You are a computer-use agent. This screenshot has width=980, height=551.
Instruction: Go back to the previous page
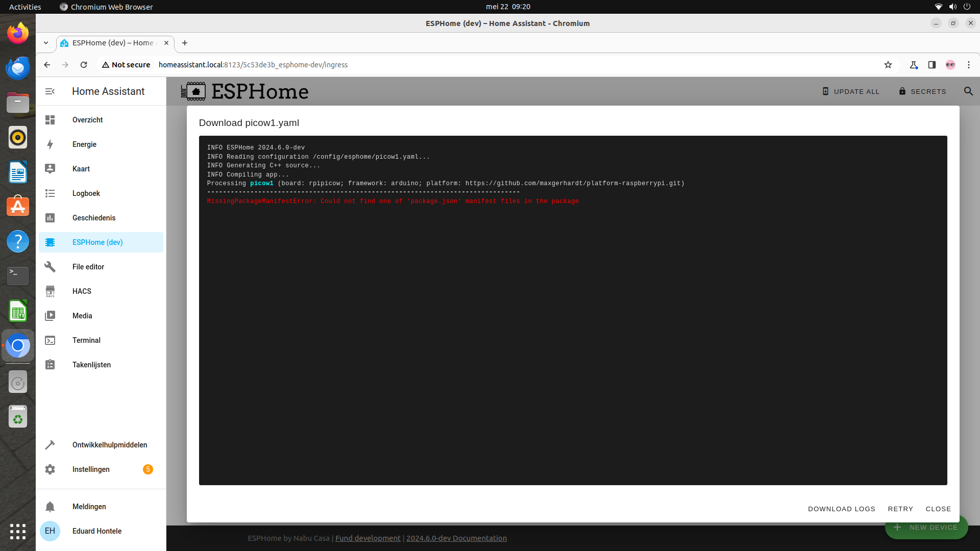click(x=47, y=65)
